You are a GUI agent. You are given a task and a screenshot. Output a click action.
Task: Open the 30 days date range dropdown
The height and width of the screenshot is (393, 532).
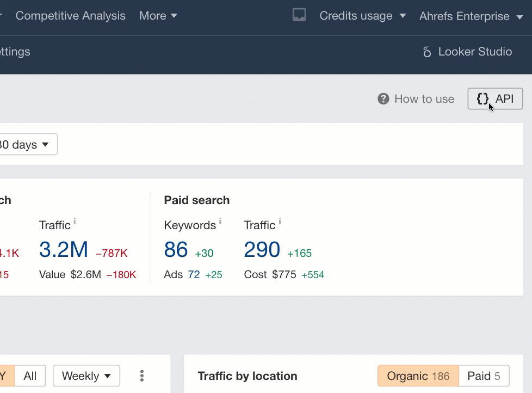point(24,144)
